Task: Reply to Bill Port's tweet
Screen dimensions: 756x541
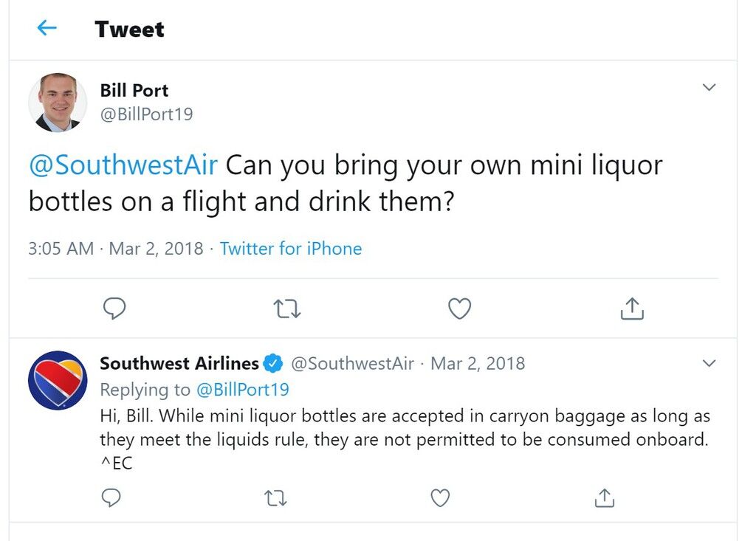Action: (x=114, y=309)
